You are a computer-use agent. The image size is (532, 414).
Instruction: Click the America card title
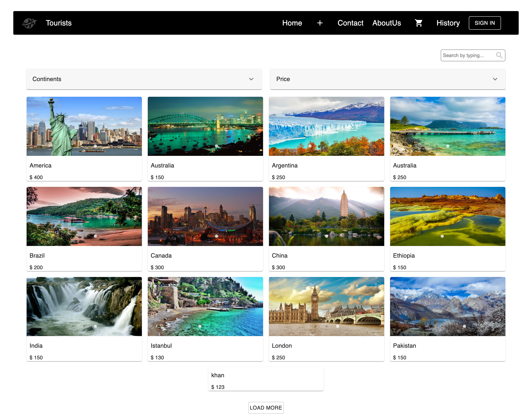(x=40, y=165)
